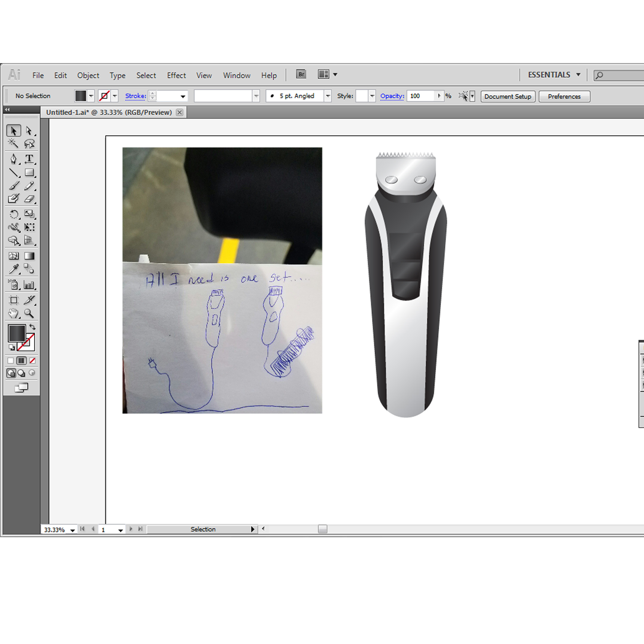Switch to the Untitled-1.ai document tab
This screenshot has width=644, height=644.
[109, 112]
